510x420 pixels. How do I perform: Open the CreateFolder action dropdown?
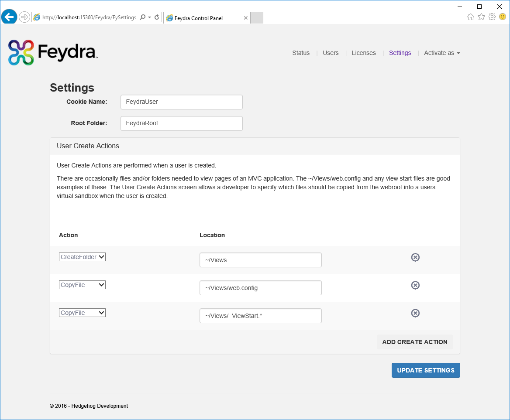pyautogui.click(x=82, y=257)
